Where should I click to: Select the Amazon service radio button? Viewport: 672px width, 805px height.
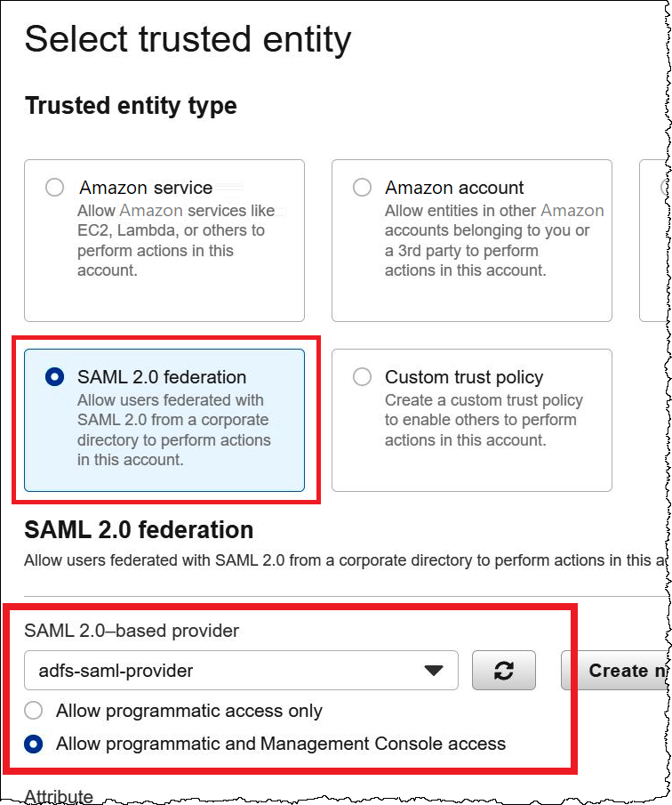point(55,188)
